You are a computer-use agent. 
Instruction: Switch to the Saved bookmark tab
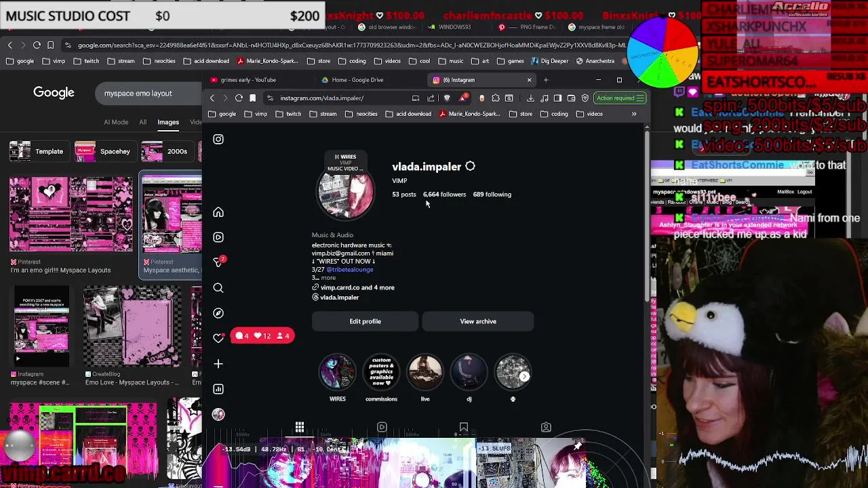464,427
